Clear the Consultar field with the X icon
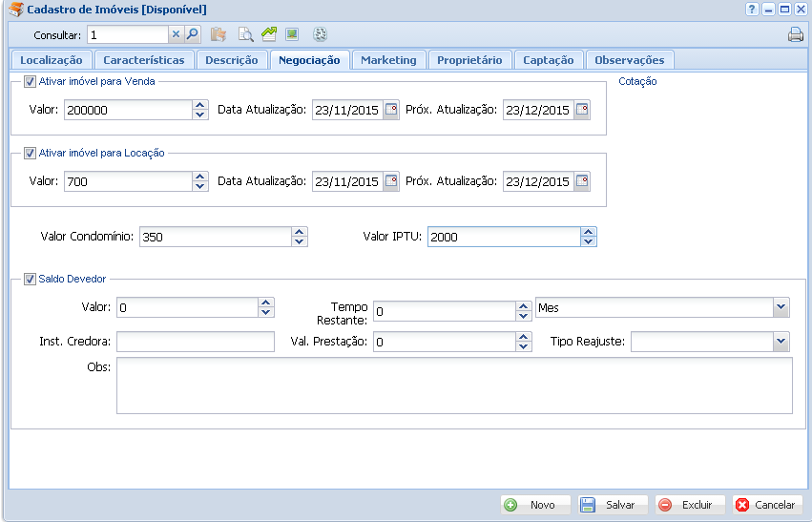The width and height of the screenshot is (812, 522). 176,34
